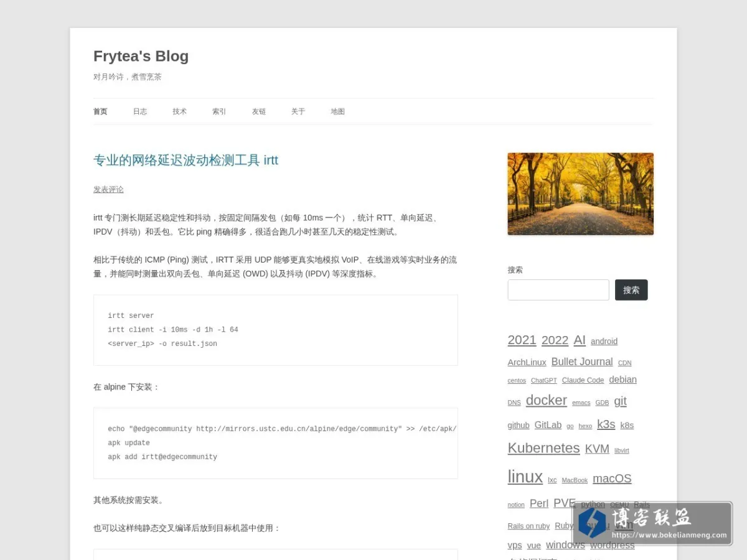
Task: Open the autumn tree avenue image
Action: point(581,194)
